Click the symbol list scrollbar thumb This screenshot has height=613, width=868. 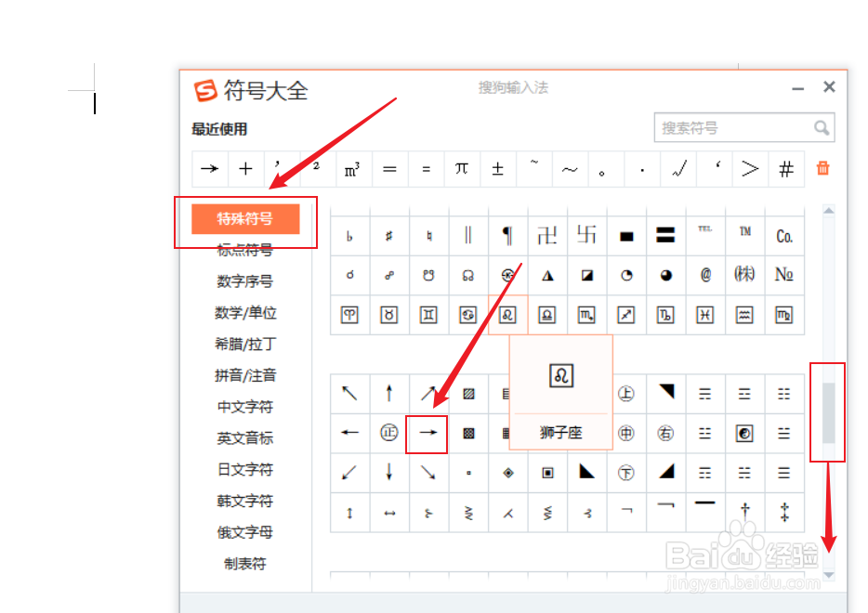point(829,412)
